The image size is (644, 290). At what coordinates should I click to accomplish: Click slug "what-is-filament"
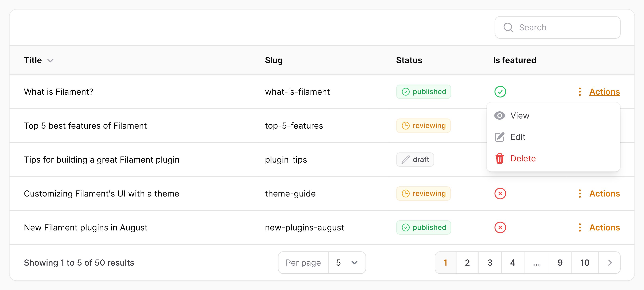pyautogui.click(x=297, y=92)
